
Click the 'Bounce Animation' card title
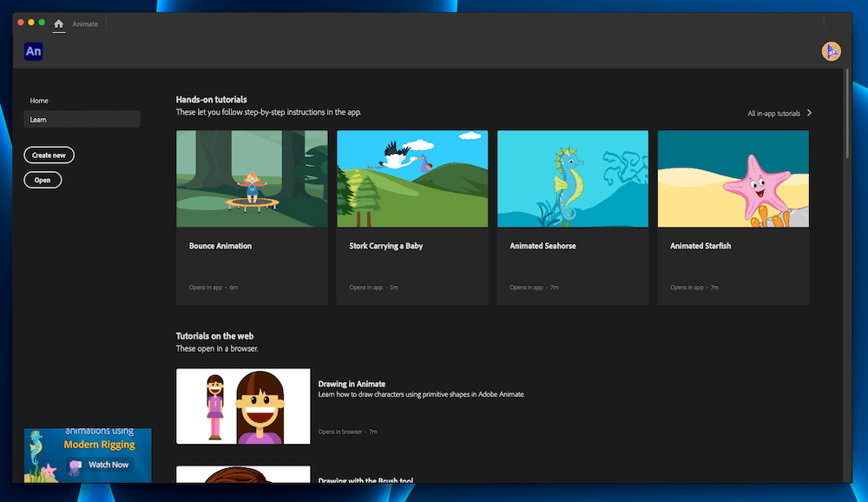point(220,246)
